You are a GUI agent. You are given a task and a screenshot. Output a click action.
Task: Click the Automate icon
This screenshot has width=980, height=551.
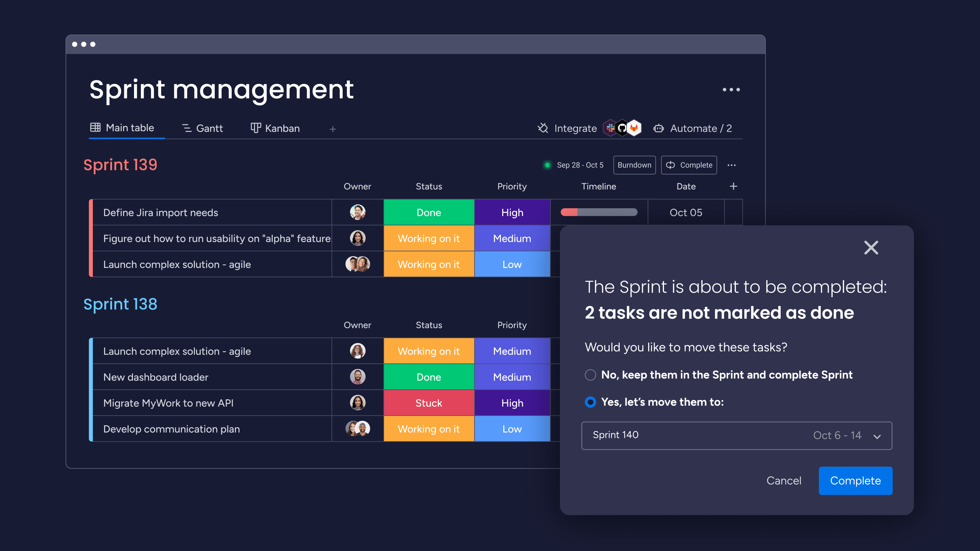pos(658,128)
